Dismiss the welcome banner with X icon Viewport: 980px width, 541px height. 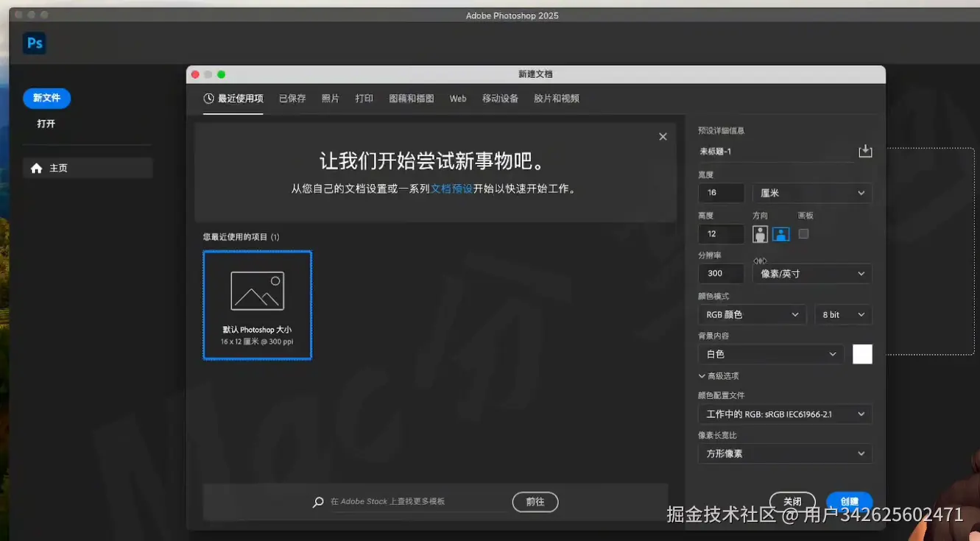[x=663, y=137]
